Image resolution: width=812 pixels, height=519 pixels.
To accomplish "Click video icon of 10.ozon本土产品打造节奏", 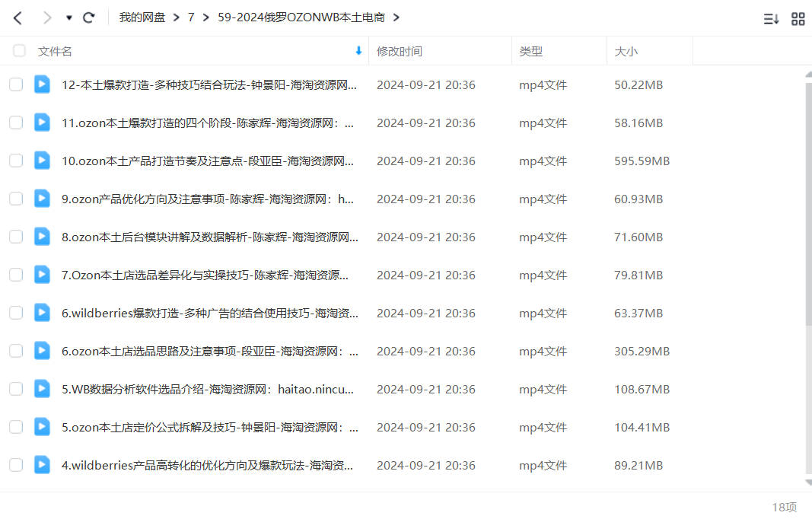I will (x=42, y=161).
